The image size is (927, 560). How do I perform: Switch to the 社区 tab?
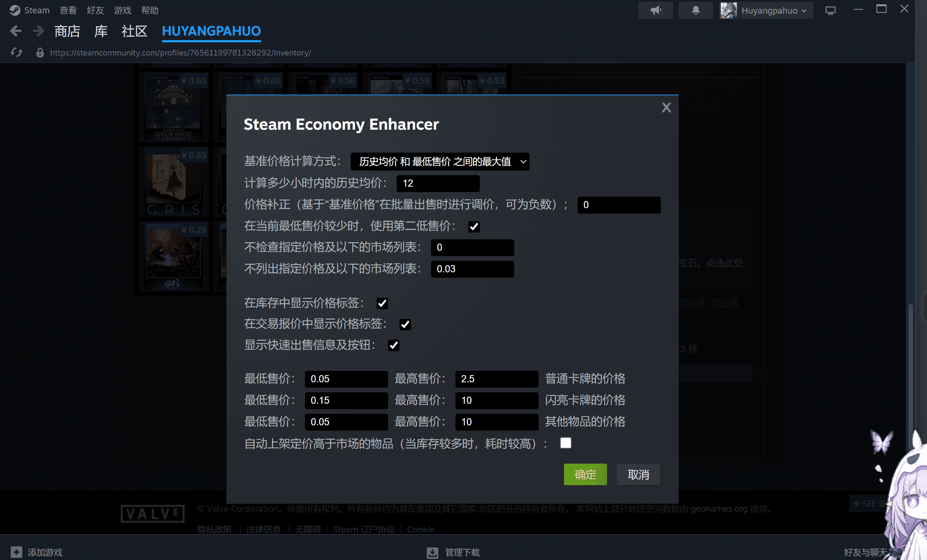[x=134, y=31]
